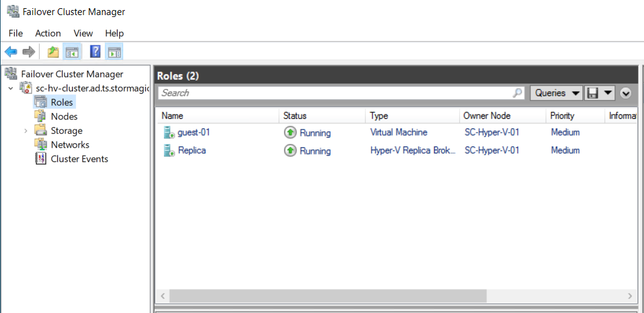Click SC-Hyper-V-01 owner node for guest-01
Screen dimensions: 644x313
pos(491,132)
